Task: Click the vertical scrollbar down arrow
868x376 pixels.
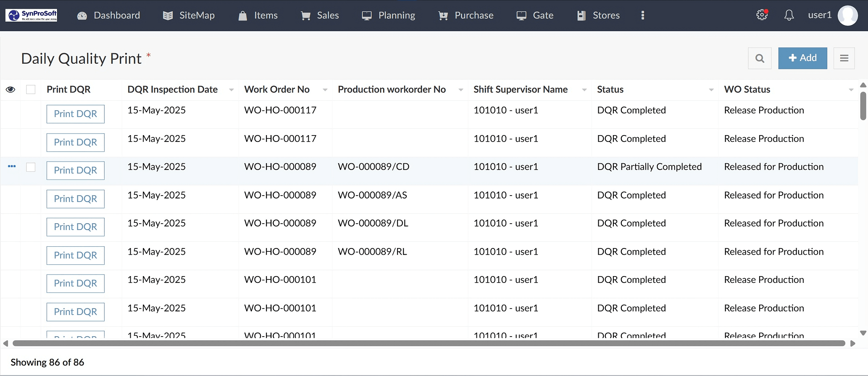Action: tap(863, 333)
